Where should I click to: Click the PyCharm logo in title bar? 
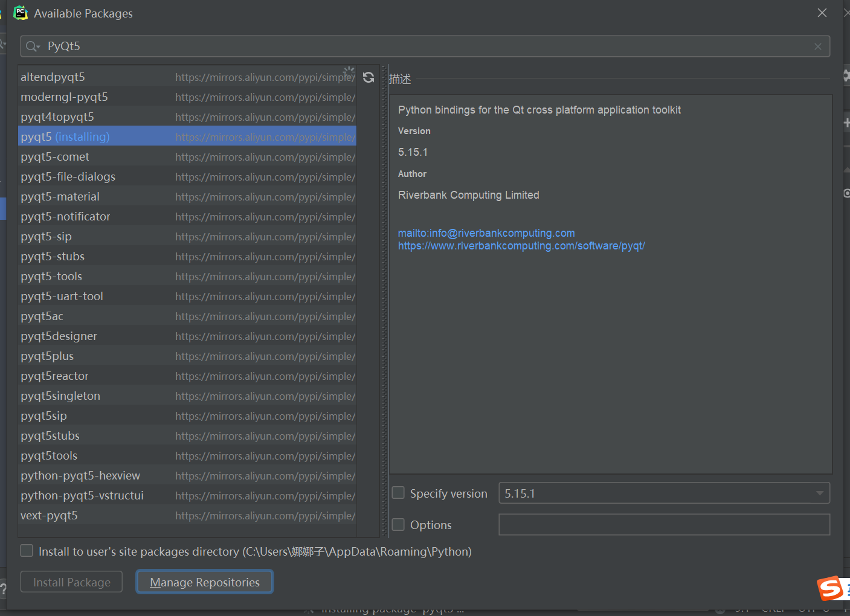point(21,13)
